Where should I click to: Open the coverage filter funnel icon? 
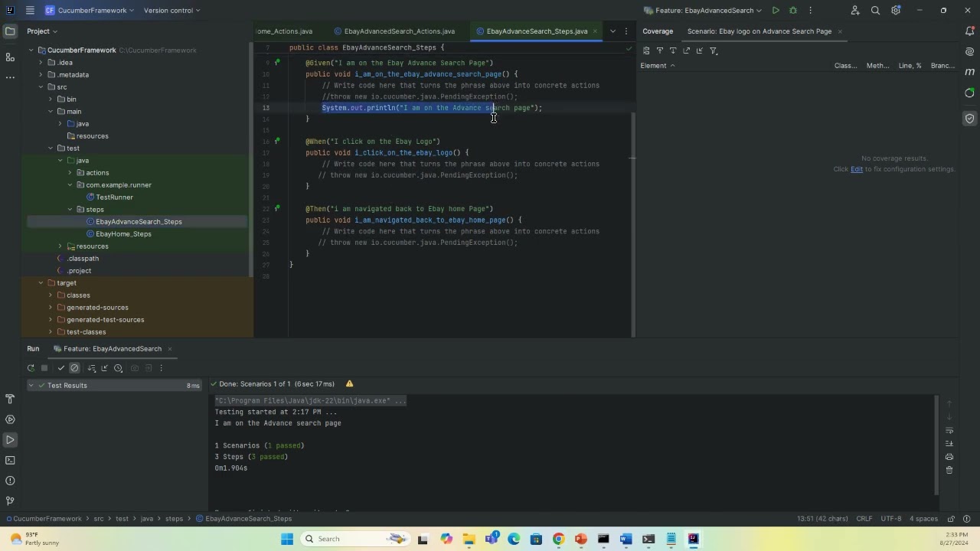coord(714,51)
